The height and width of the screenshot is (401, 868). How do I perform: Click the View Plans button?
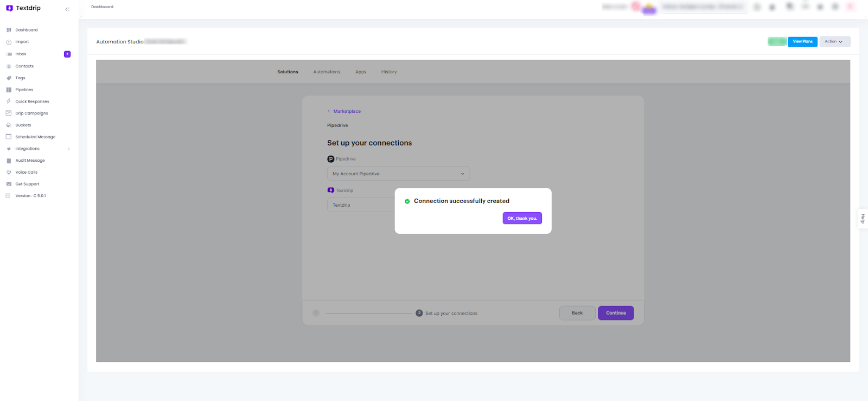[802, 42]
